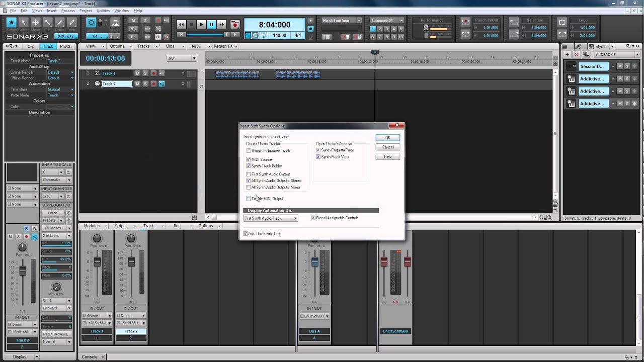Open the File menu
Image resolution: width=644 pixels, height=362 pixels.
pos(13,11)
